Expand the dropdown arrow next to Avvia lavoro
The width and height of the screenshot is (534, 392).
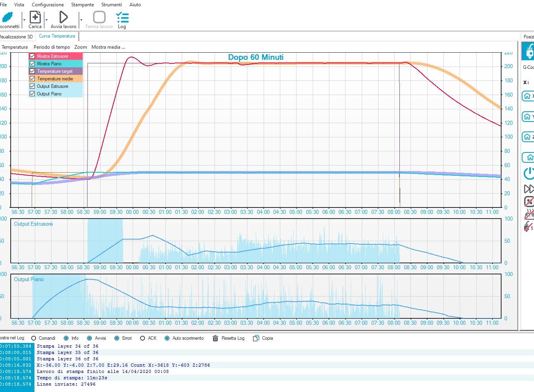click(x=81, y=20)
